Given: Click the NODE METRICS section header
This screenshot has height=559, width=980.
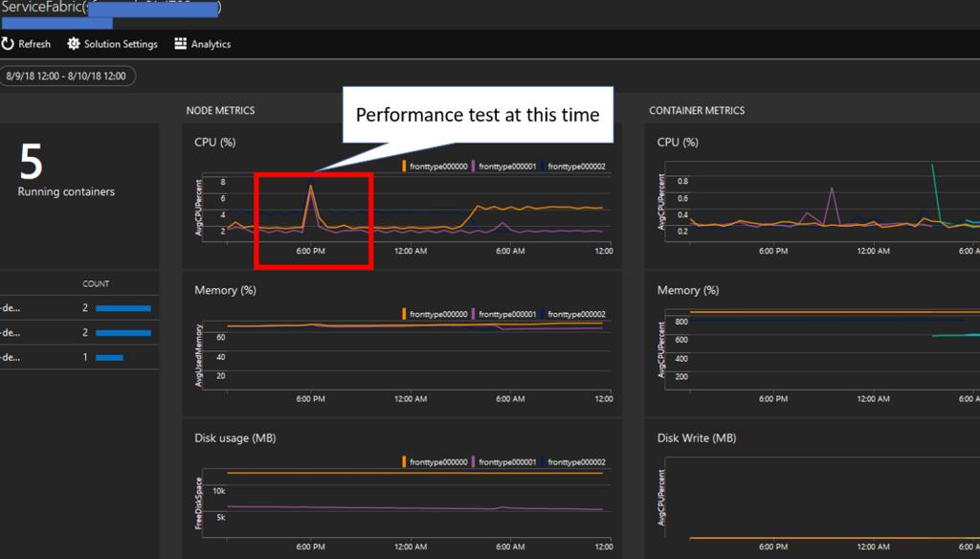Looking at the screenshot, I should pyautogui.click(x=221, y=111).
